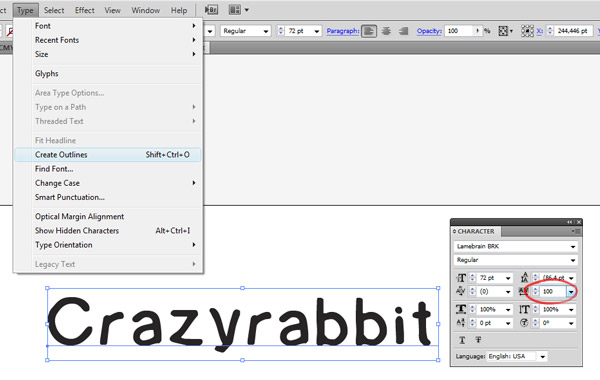Align text center in the control bar
600x380 pixels.
click(x=386, y=31)
